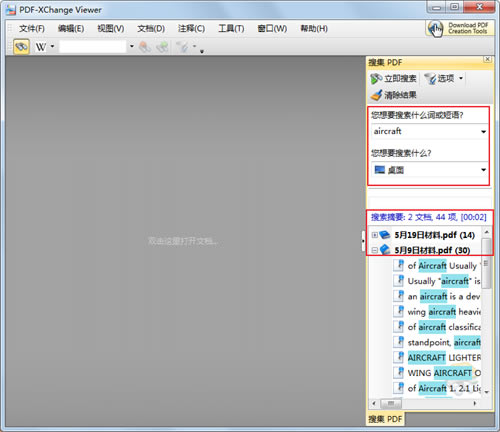The height and width of the screenshot is (432, 500).
Task: Select 5月19日材料.pdf (14) in results
Action: [x=434, y=235]
